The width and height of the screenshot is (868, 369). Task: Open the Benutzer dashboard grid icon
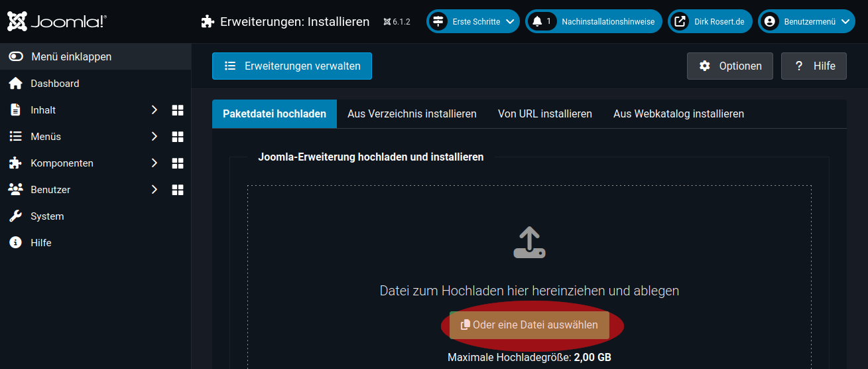[178, 190]
